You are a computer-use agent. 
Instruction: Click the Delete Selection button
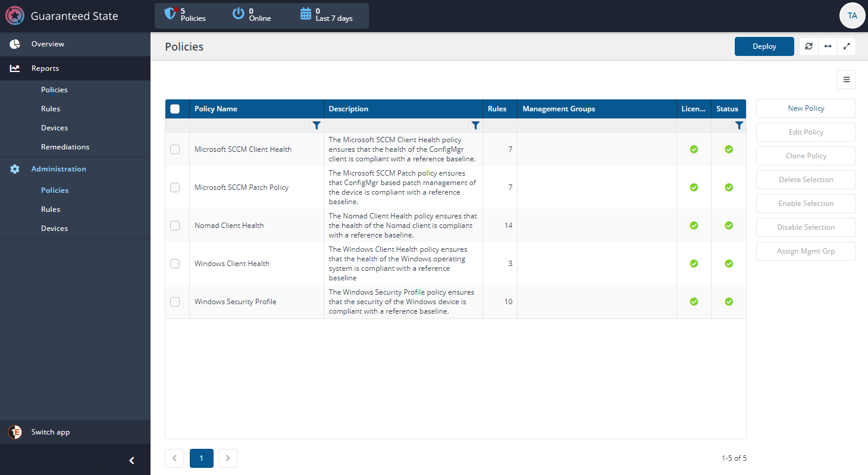click(806, 180)
